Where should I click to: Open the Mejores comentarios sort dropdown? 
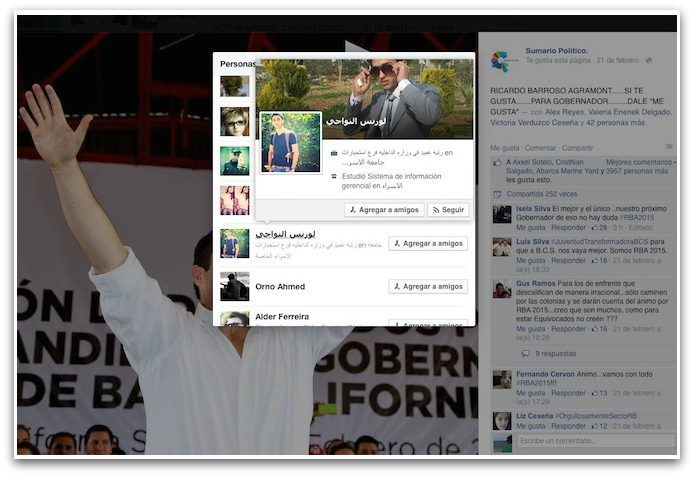(x=638, y=162)
